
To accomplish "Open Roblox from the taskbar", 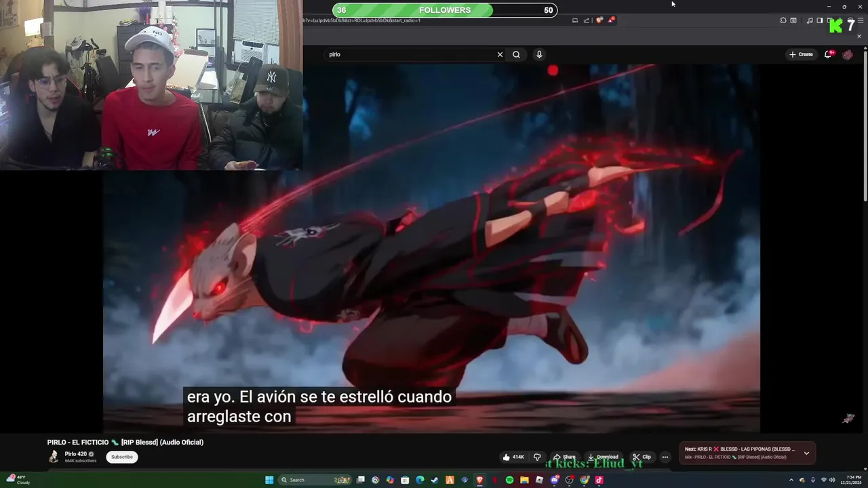I will [539, 480].
